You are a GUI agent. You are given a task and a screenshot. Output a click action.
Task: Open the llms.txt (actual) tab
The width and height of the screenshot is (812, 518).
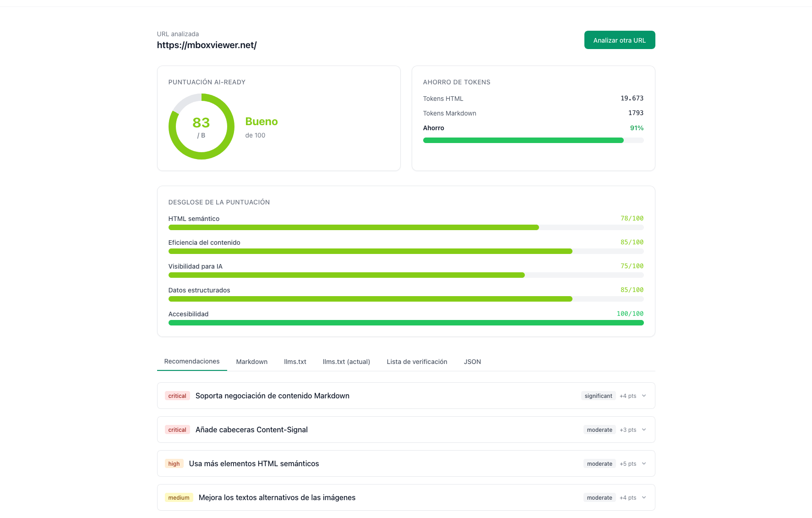[346, 362]
